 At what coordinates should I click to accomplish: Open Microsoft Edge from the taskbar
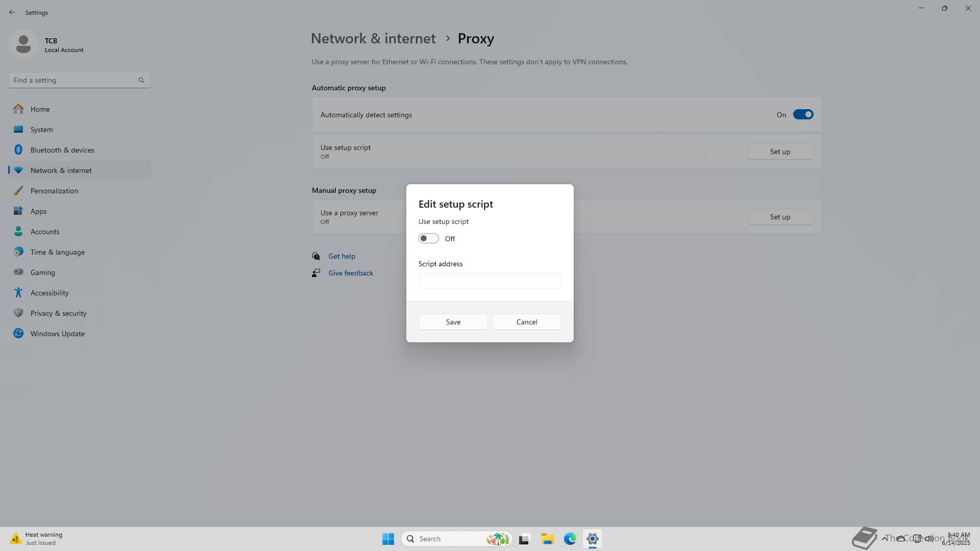570,539
